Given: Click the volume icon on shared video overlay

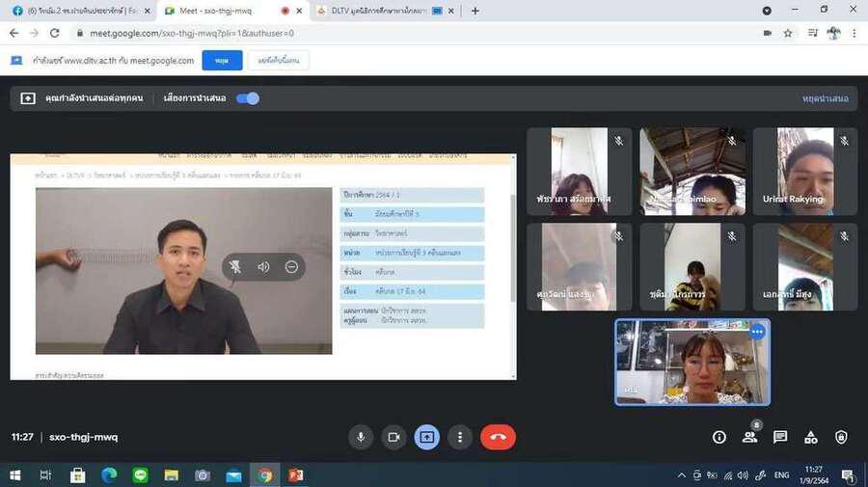Looking at the screenshot, I should coord(263,267).
